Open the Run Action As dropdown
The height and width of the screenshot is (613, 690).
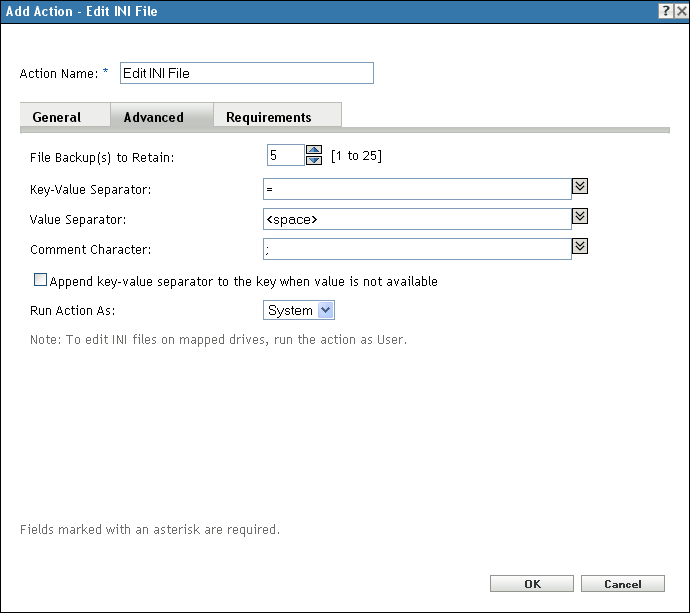(299, 310)
